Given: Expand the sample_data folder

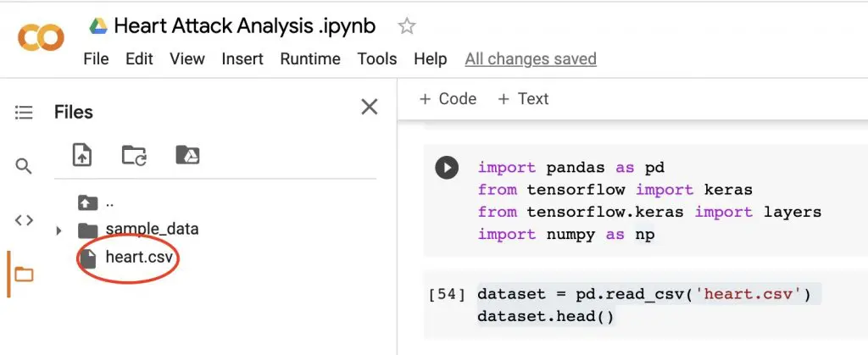Looking at the screenshot, I should [58, 230].
